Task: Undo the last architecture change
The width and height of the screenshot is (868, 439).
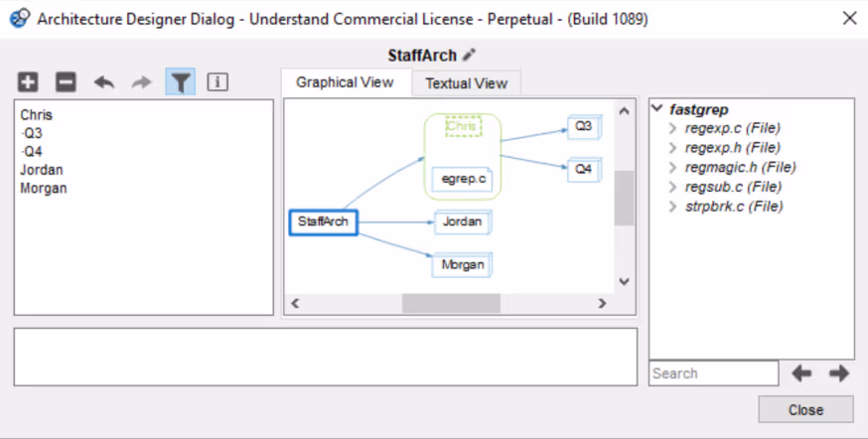Action: 104,82
